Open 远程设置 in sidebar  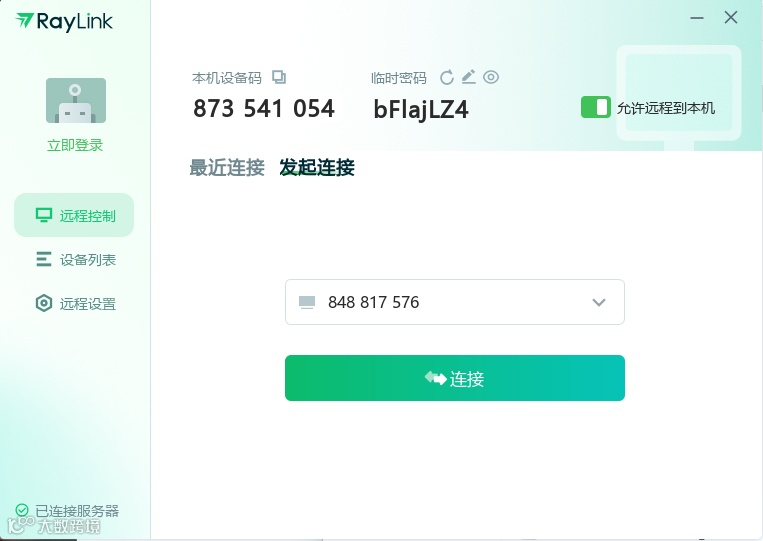click(x=74, y=304)
